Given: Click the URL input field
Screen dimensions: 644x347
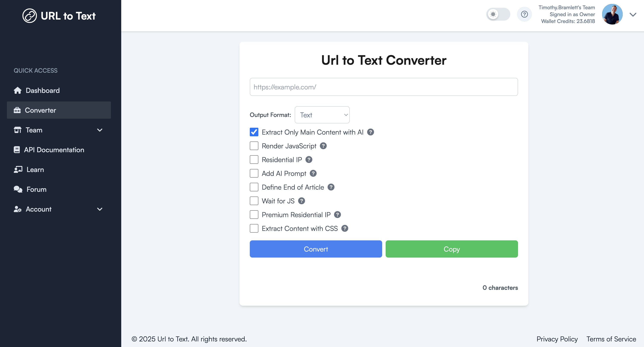Looking at the screenshot, I should click(383, 87).
